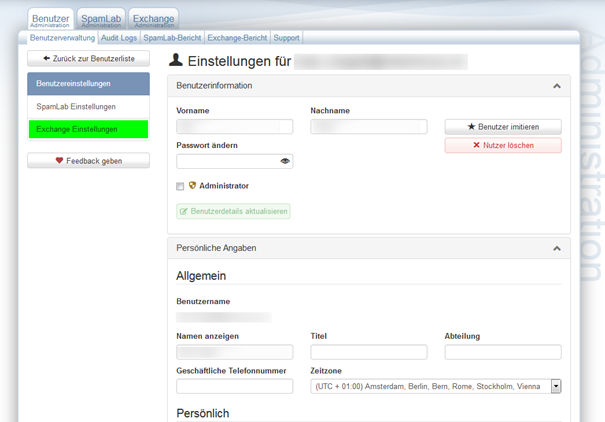Enable the Administrator checkbox
Viewport: 605px width, 422px height.
click(180, 186)
